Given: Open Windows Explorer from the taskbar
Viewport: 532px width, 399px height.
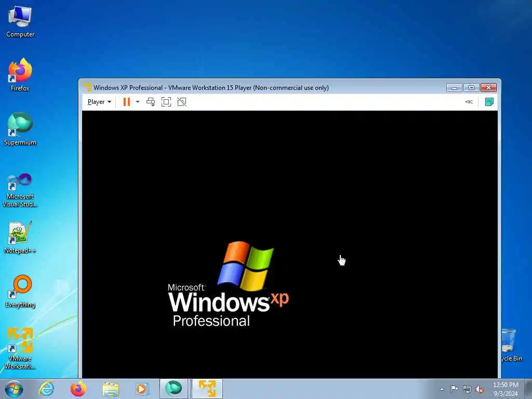Looking at the screenshot, I should point(111,389).
